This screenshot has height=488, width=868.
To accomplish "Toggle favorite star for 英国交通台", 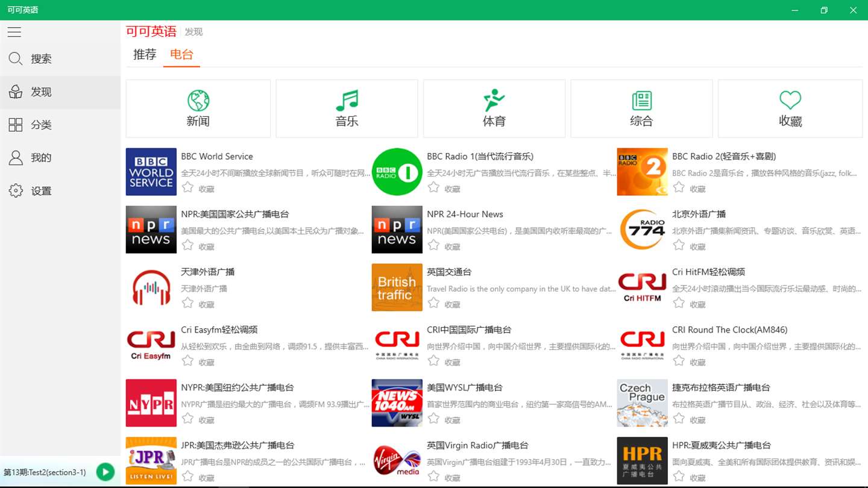I will [433, 303].
